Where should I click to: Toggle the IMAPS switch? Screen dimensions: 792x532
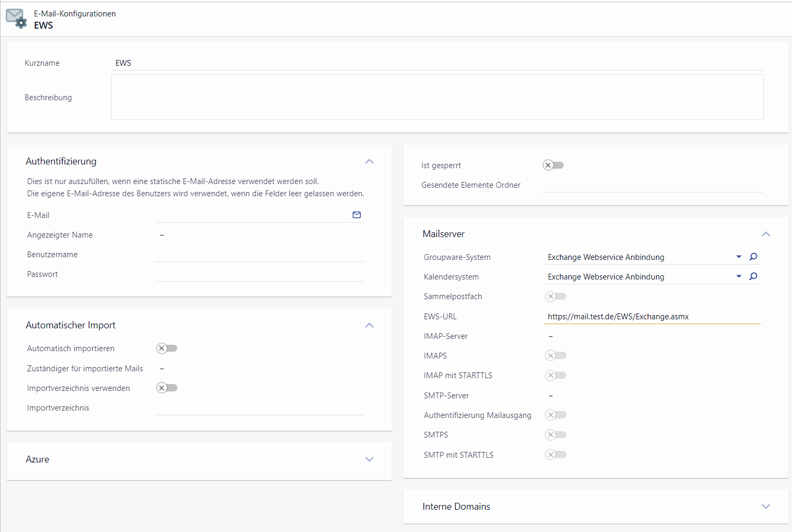(556, 355)
